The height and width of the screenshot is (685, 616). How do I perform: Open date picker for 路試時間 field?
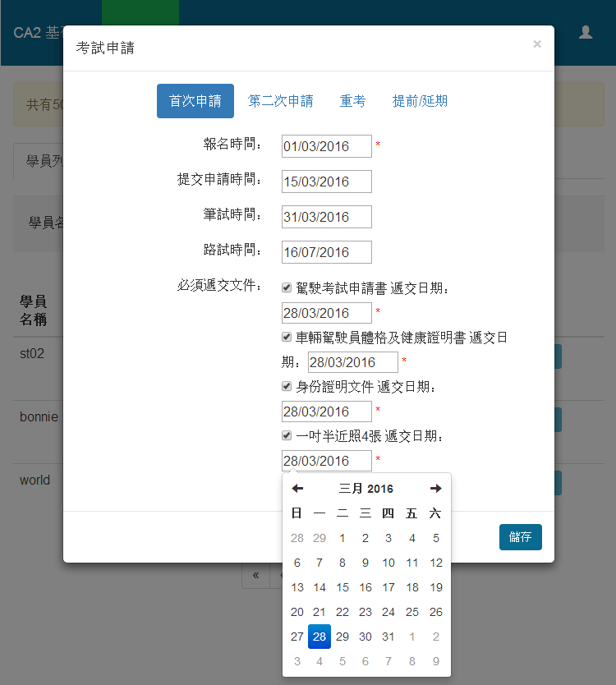(x=326, y=252)
